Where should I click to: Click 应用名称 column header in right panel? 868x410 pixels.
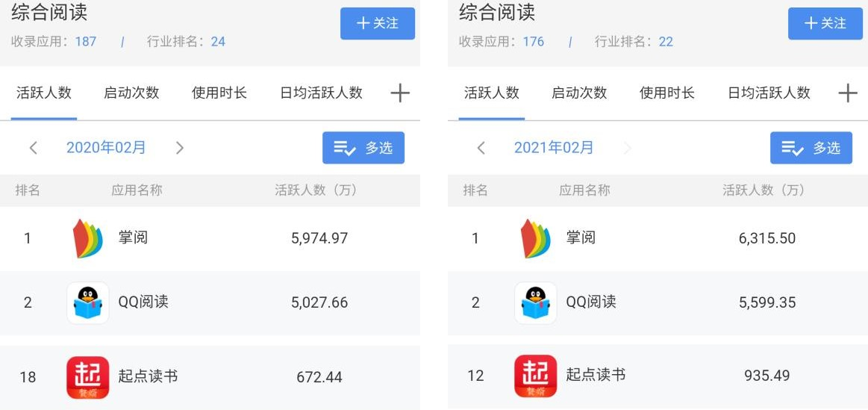pyautogui.click(x=584, y=190)
